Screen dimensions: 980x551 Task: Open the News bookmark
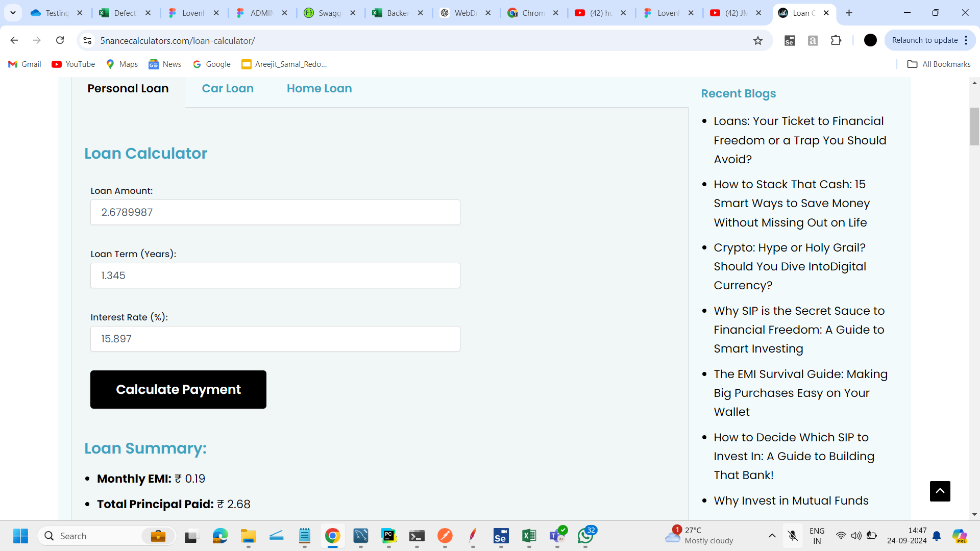click(165, 64)
